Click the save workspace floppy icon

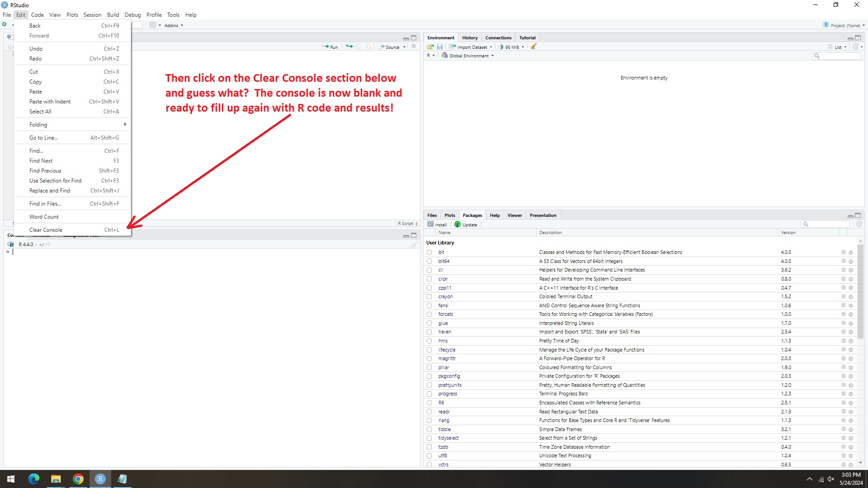coord(439,47)
